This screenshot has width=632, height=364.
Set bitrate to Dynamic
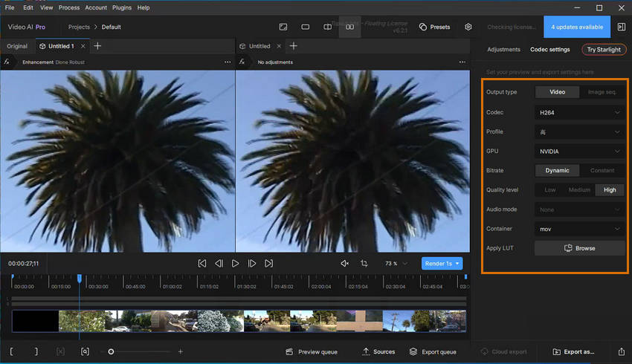pos(557,170)
